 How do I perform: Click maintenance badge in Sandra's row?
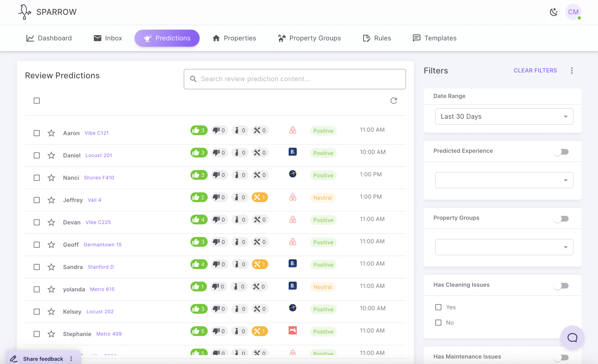coord(260,264)
